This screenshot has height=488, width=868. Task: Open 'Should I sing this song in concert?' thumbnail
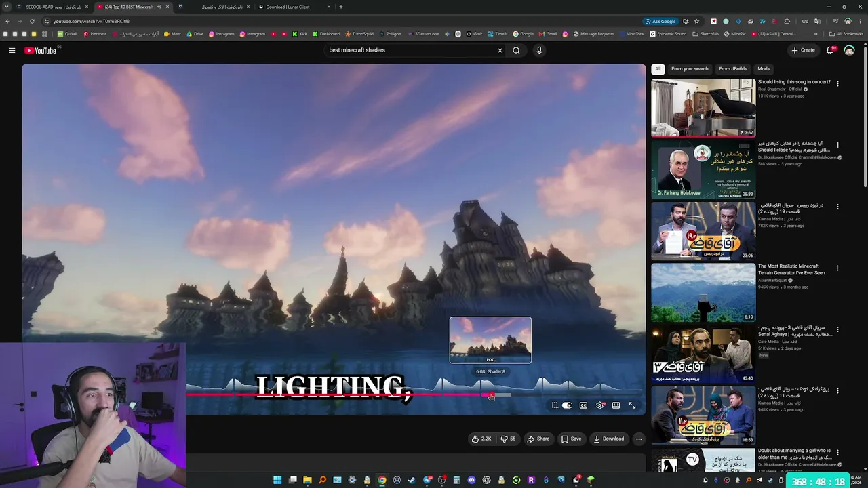tap(703, 108)
